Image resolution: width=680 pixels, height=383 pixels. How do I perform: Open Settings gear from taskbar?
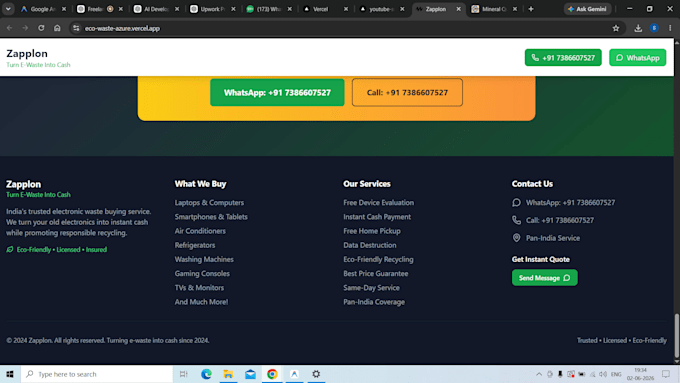pos(316,374)
